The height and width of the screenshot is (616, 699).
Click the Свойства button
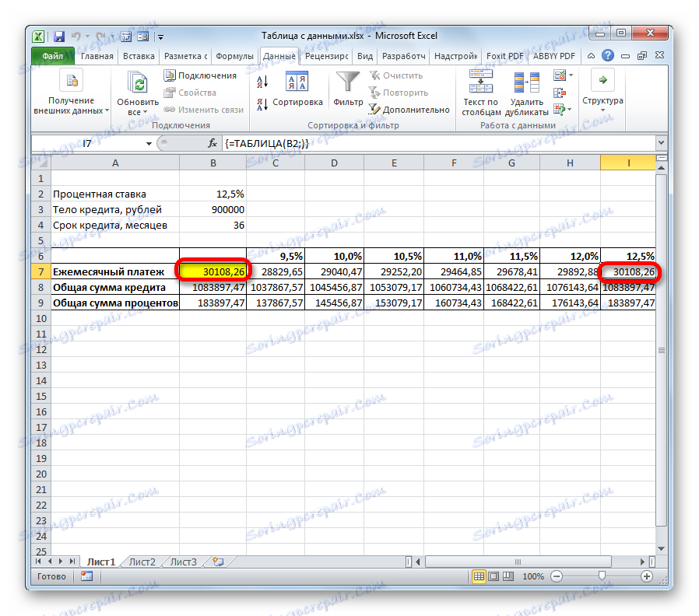pos(190,93)
